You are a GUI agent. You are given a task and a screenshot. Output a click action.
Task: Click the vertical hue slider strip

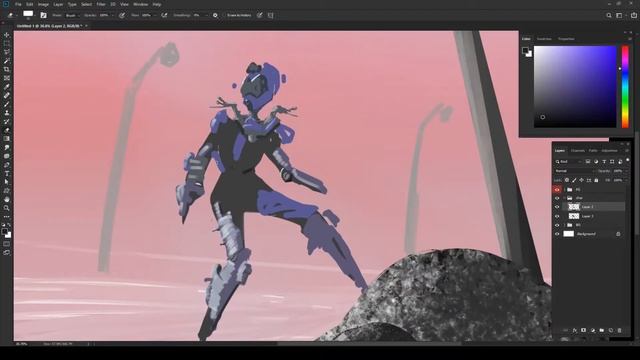point(625,87)
